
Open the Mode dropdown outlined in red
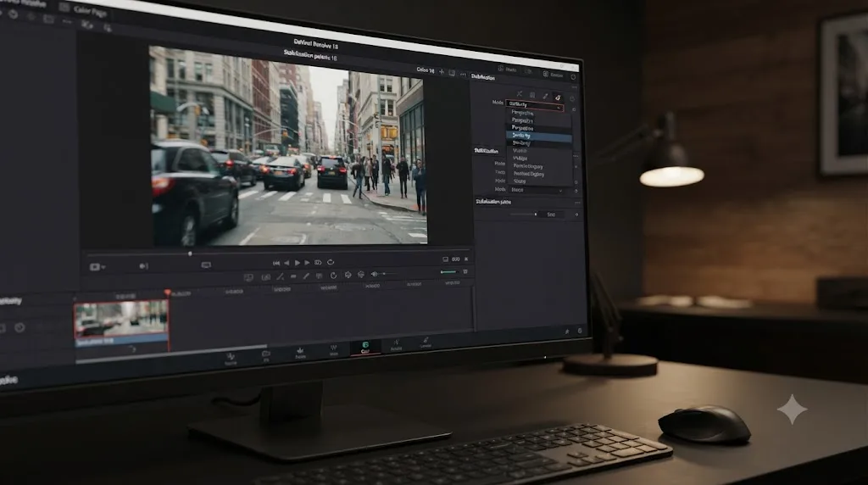(535, 105)
